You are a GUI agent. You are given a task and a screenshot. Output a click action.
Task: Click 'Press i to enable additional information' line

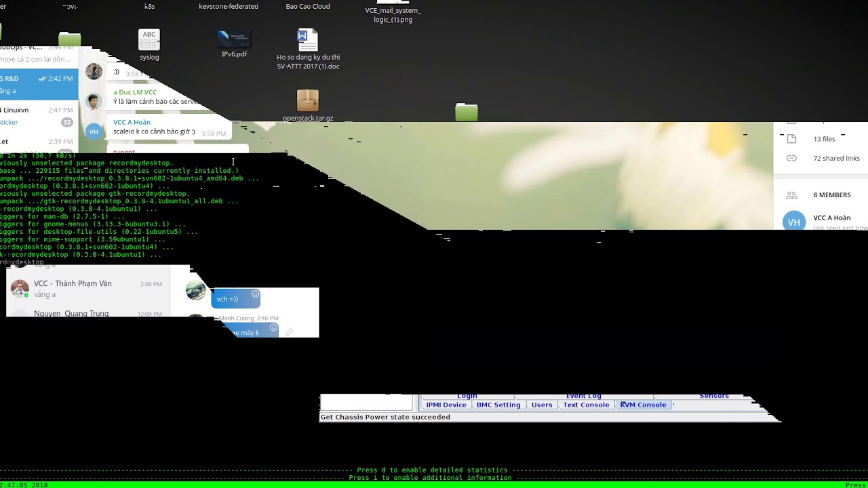click(430, 478)
